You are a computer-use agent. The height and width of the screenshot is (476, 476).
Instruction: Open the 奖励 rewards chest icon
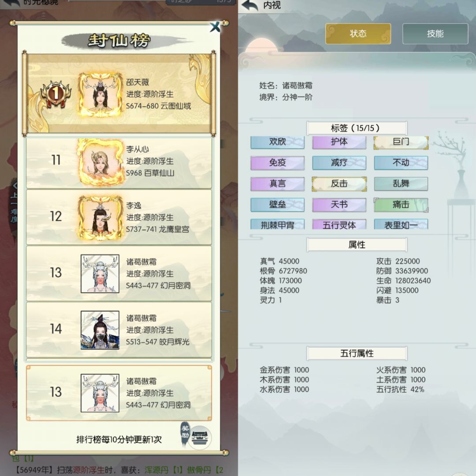click(x=199, y=438)
